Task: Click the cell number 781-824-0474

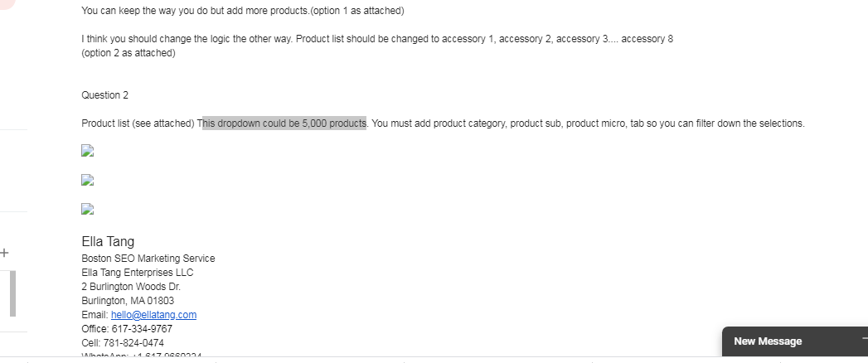Action: click(133, 343)
